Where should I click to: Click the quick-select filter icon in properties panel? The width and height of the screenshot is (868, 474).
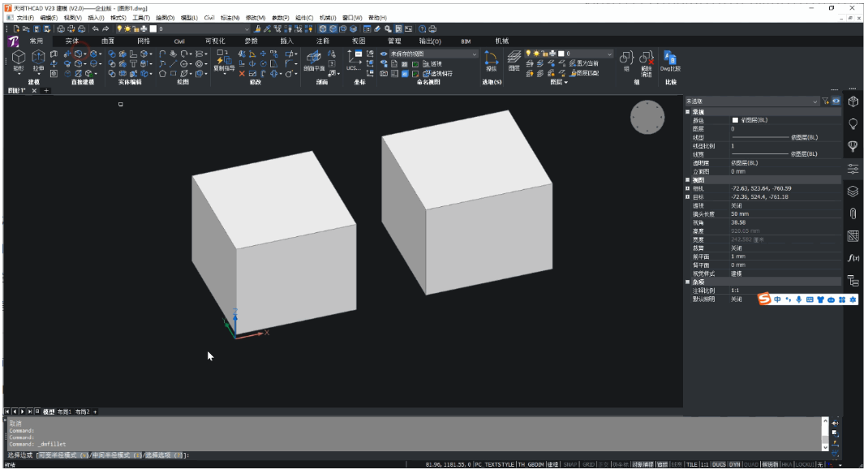tap(825, 101)
